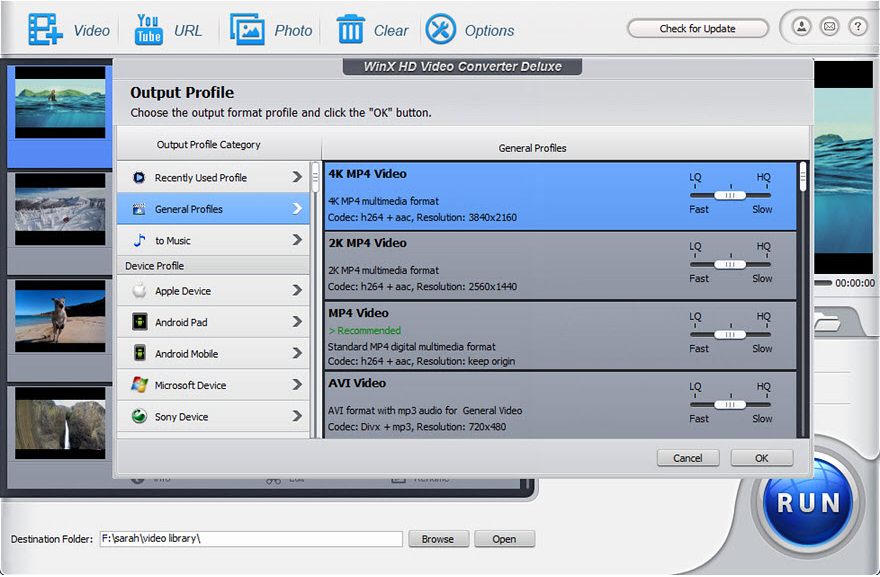Adjust the AVI Video quality slider
Screen dimensions: 880x577
click(x=730, y=405)
